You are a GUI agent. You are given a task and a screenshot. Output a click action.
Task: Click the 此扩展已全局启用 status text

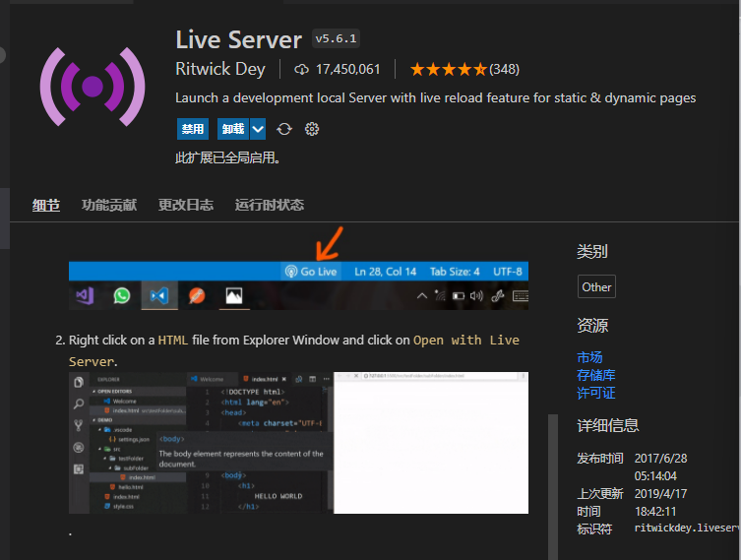pyautogui.click(x=227, y=157)
